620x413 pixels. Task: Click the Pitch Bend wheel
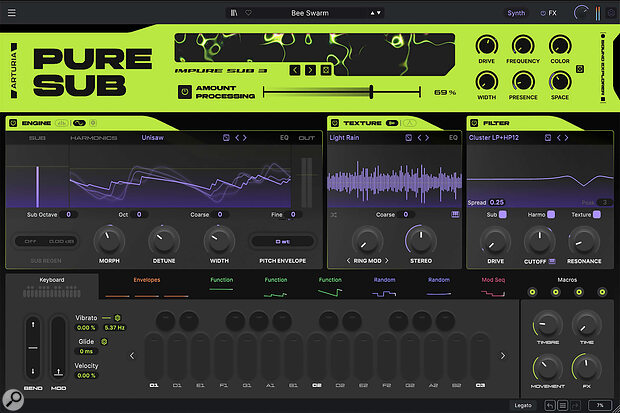(33, 348)
